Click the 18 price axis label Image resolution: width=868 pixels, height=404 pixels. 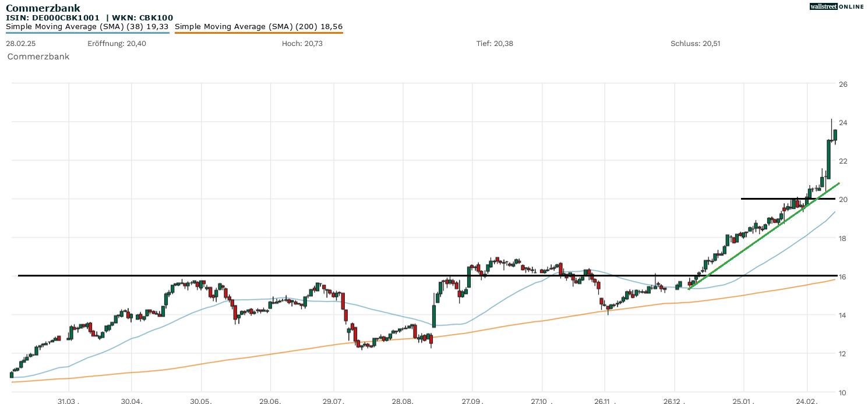pos(843,238)
